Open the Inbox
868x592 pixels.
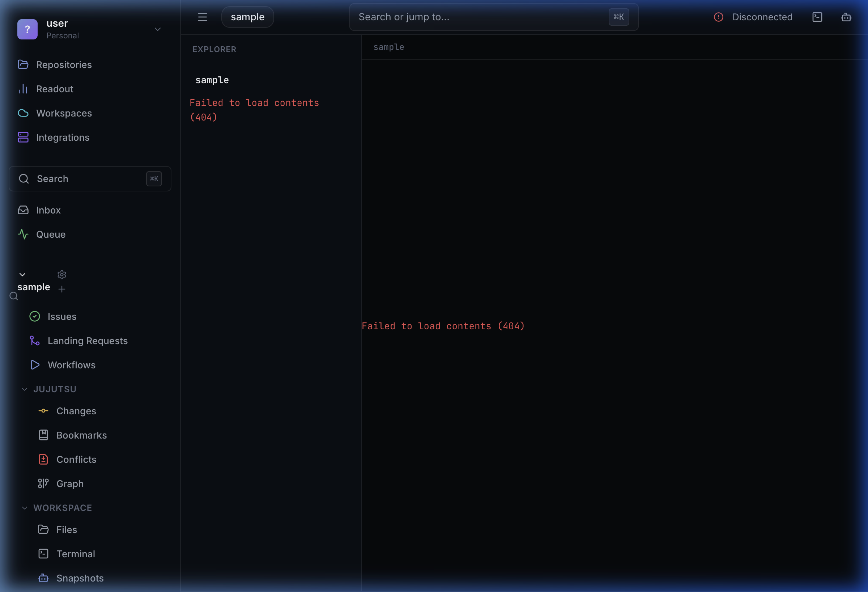click(48, 210)
